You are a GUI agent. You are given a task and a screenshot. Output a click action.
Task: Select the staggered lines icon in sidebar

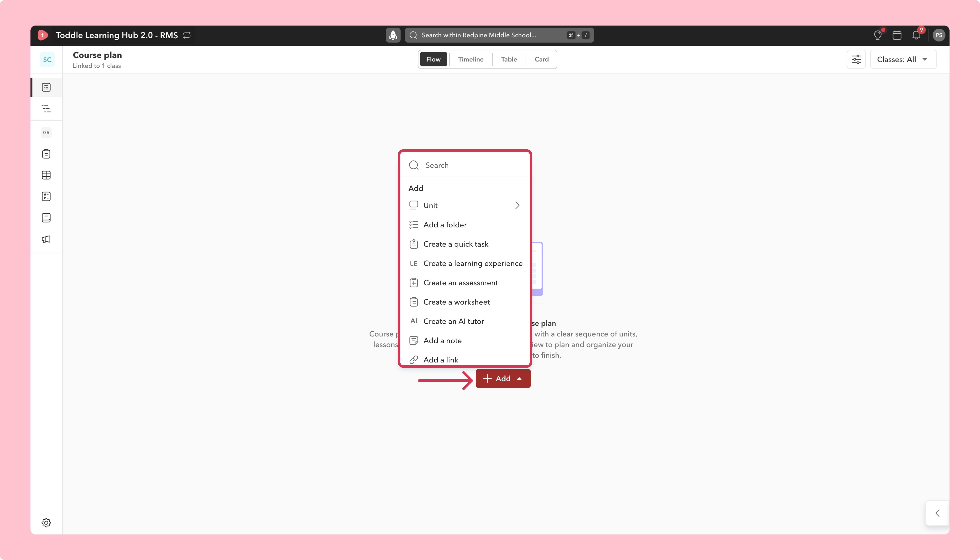click(46, 109)
